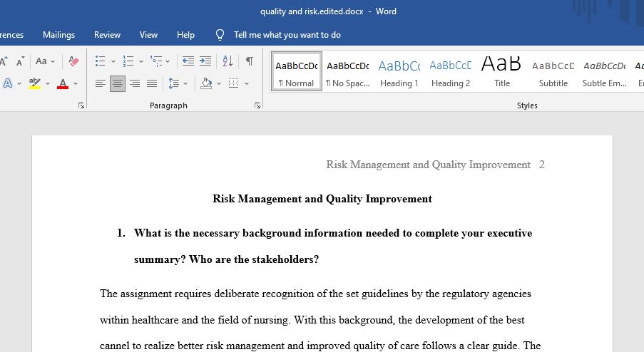The image size is (644, 352).
Task: Increase the paragraph indent
Action: coord(205,61)
